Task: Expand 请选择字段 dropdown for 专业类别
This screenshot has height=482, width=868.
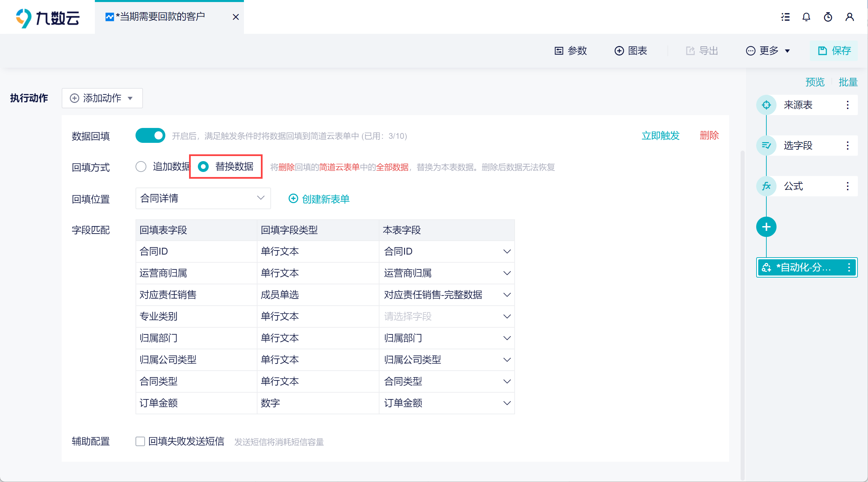Action: click(x=447, y=316)
